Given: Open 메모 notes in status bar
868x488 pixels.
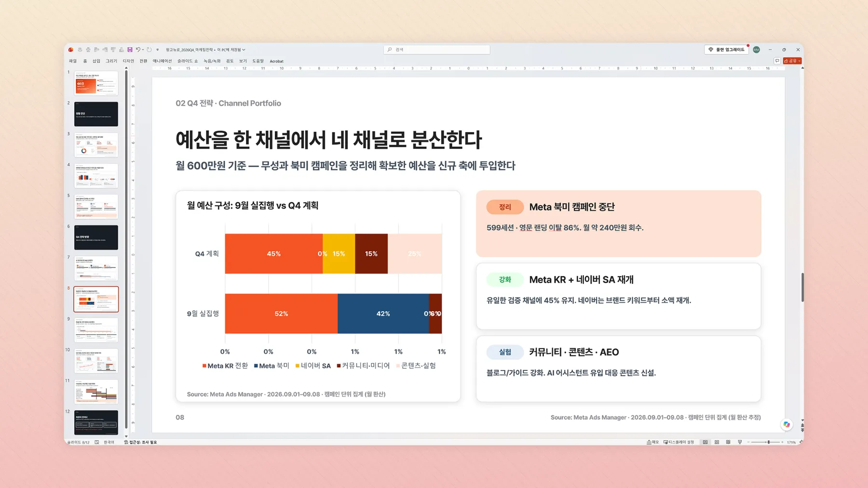Looking at the screenshot, I should [652, 442].
